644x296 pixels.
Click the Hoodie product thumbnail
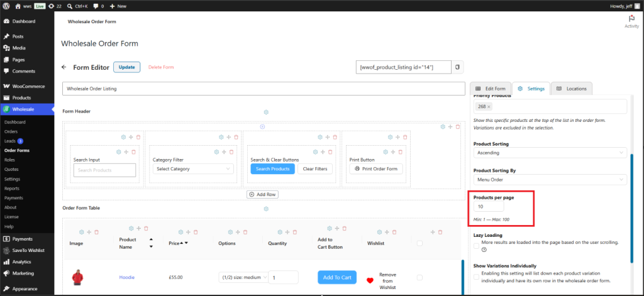pyautogui.click(x=77, y=278)
